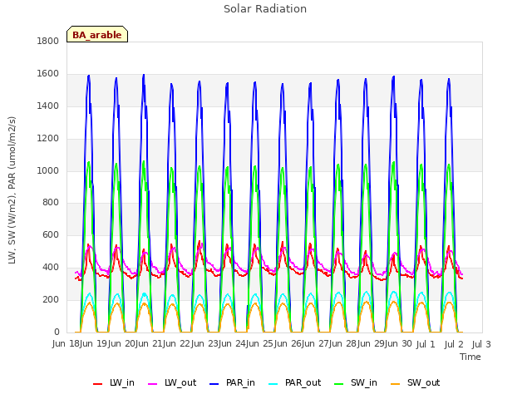Click the Solar Radiation chart title
The width and height of the screenshot is (532, 399).
[265, 9]
